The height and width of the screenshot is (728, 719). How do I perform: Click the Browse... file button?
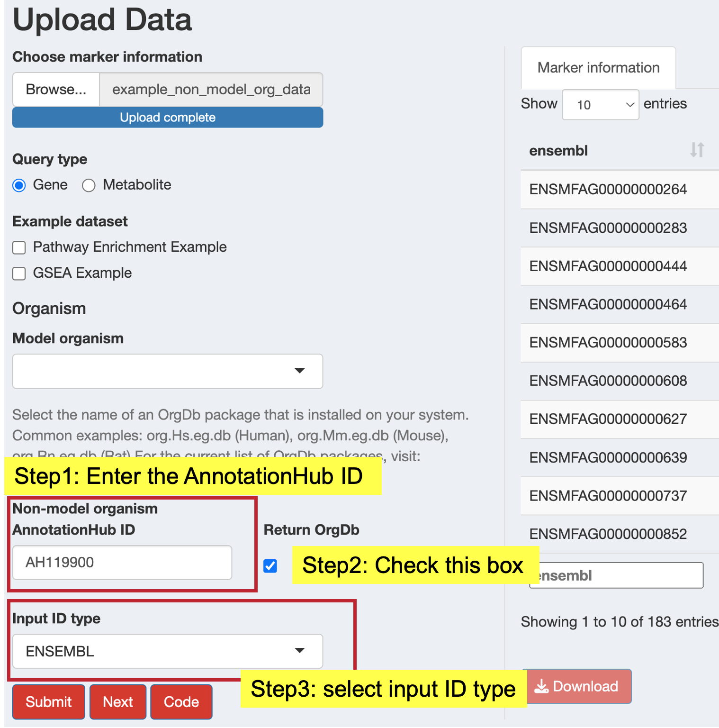56,89
